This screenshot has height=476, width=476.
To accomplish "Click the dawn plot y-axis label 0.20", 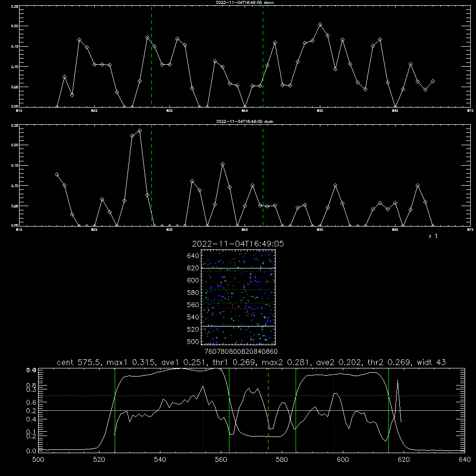I will [x=15, y=26].
